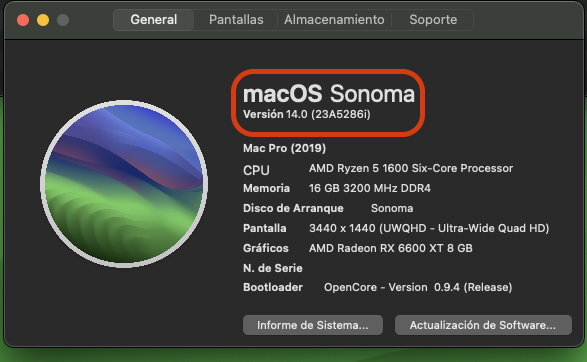Minimize window with the yellow button
Screen dimensions: 587x362
(43, 20)
